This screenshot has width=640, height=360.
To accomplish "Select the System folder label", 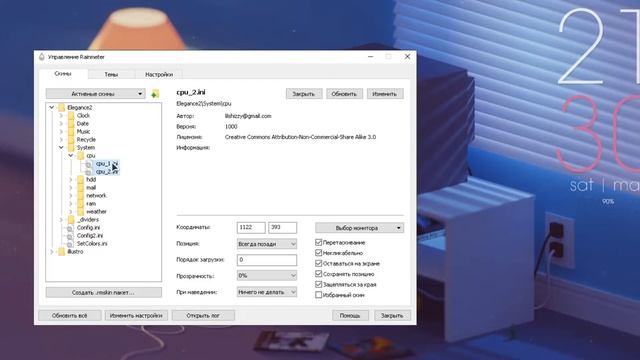I will [86, 147].
